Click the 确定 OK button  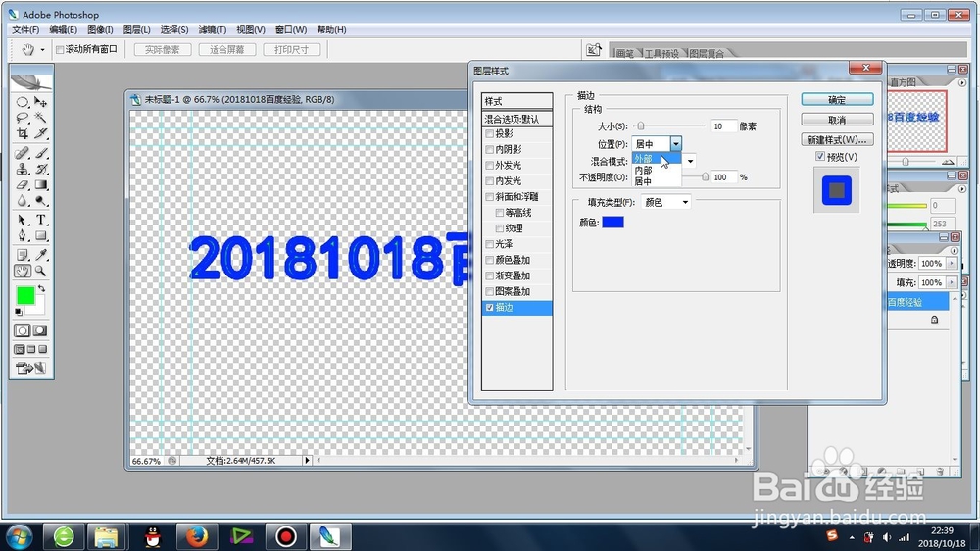837,99
